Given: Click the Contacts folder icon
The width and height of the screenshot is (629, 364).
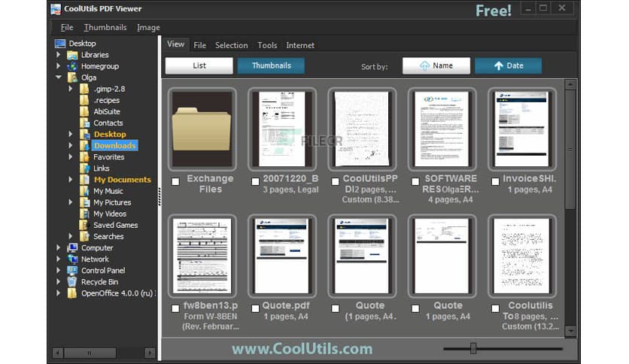Looking at the screenshot, I should click(x=84, y=123).
